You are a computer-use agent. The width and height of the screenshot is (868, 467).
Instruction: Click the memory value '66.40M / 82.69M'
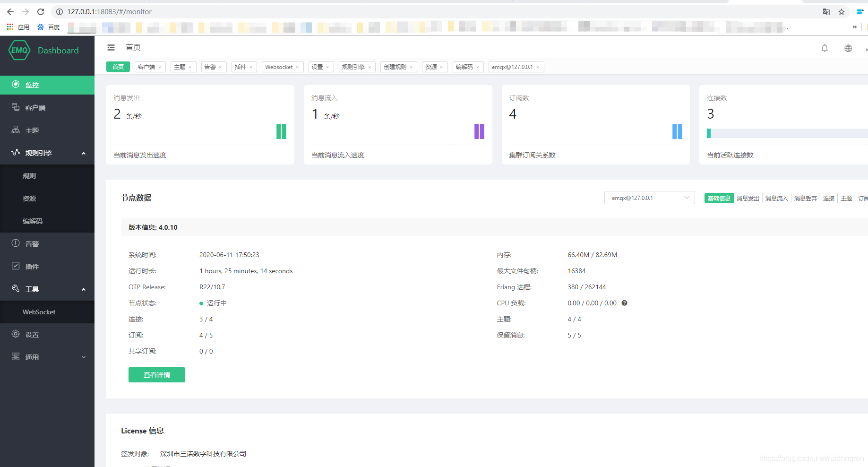click(593, 255)
